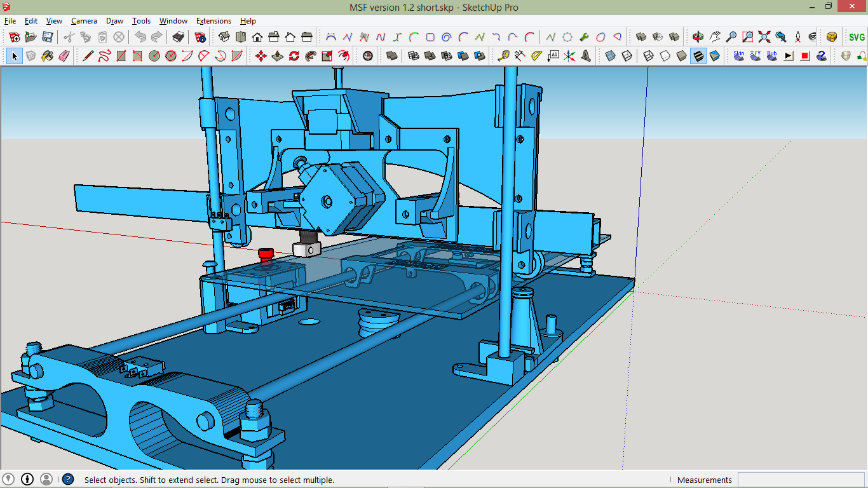This screenshot has width=868, height=488.
Task: Choose the Rectangle tool
Action: [121, 56]
